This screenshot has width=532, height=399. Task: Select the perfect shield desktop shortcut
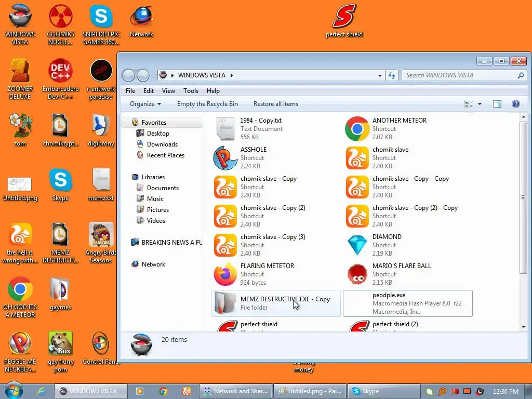[344, 21]
